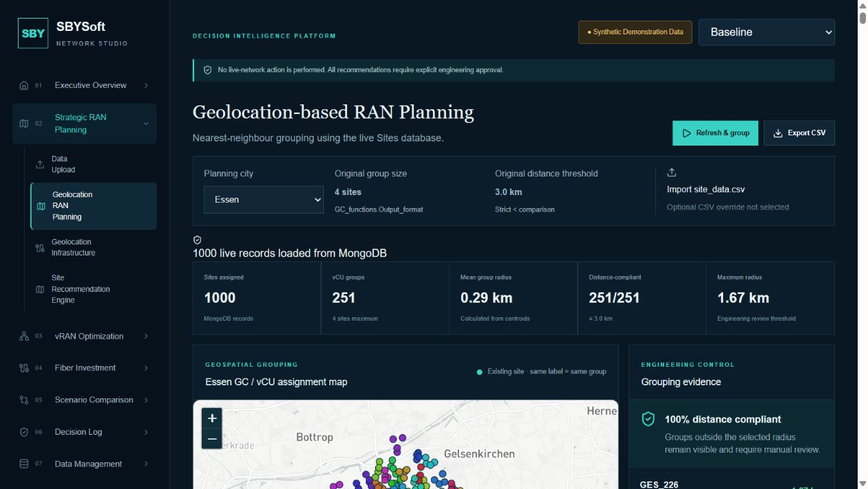Click the Herne label on the map
This screenshot has width=868, height=489.
coord(602,411)
